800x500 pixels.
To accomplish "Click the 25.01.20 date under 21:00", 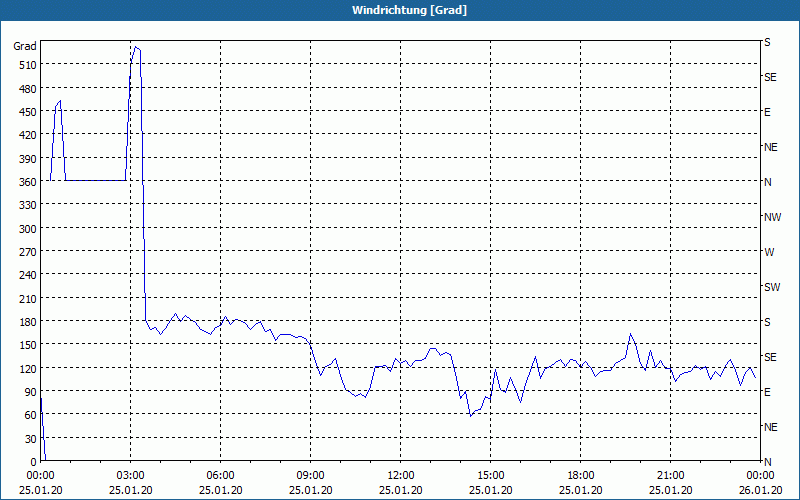I will [x=670, y=490].
